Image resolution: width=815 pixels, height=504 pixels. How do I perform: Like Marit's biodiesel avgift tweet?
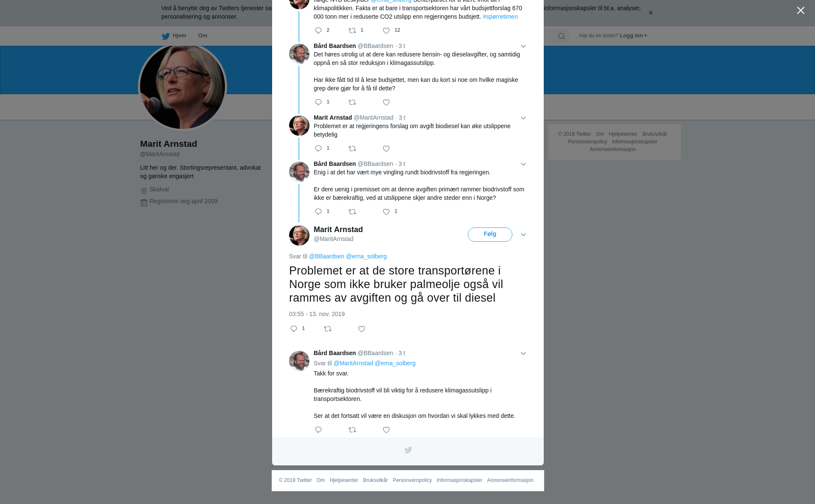coord(386,148)
